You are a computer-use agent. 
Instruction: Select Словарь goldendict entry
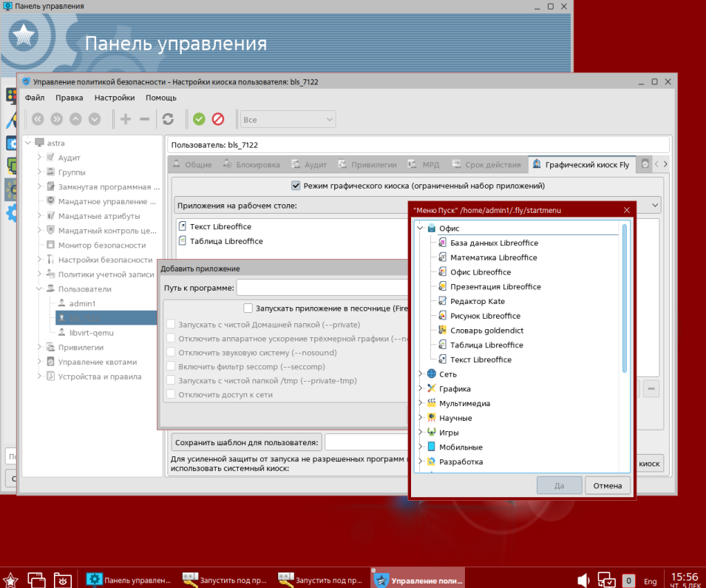(486, 331)
